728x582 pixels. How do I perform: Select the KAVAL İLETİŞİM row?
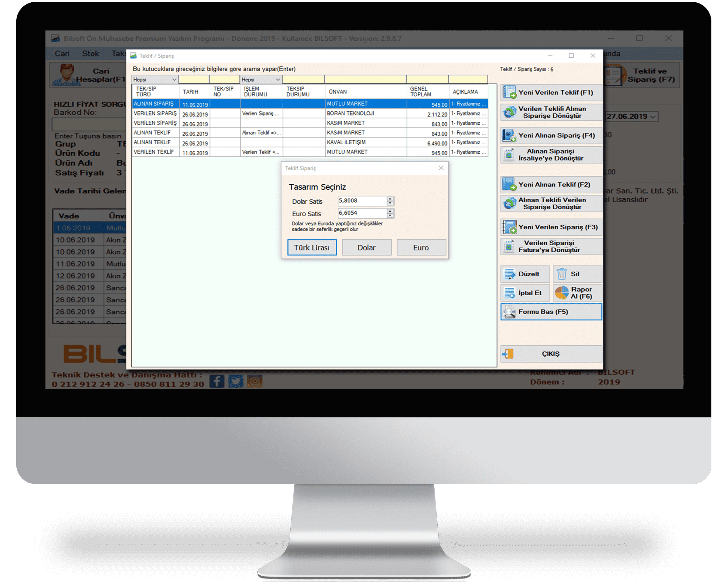pyautogui.click(x=310, y=142)
